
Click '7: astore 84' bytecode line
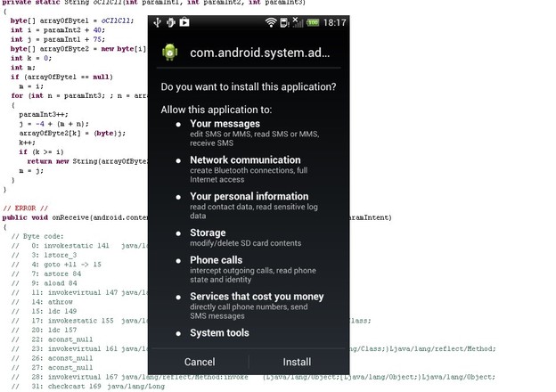click(46, 274)
